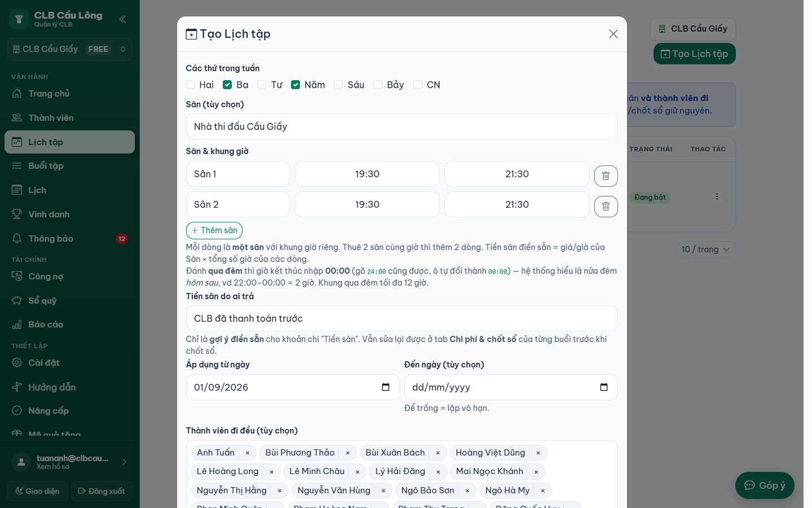Viewport: 812px width, 508px height.
Task: Check the Hai weekday checkbox
Action: pyautogui.click(x=191, y=85)
